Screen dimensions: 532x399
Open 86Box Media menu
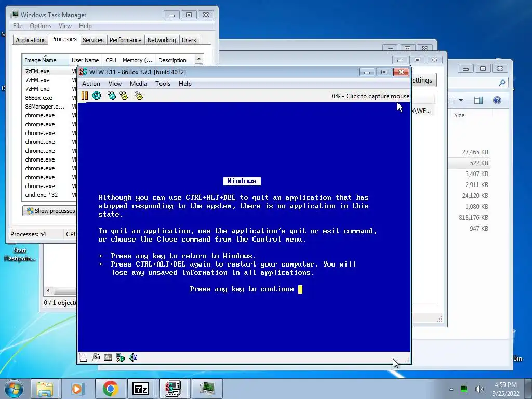pos(138,84)
